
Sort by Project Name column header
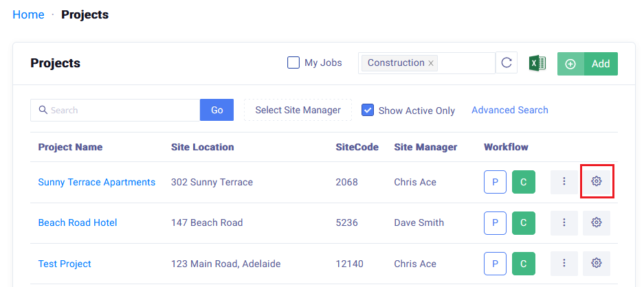point(70,147)
